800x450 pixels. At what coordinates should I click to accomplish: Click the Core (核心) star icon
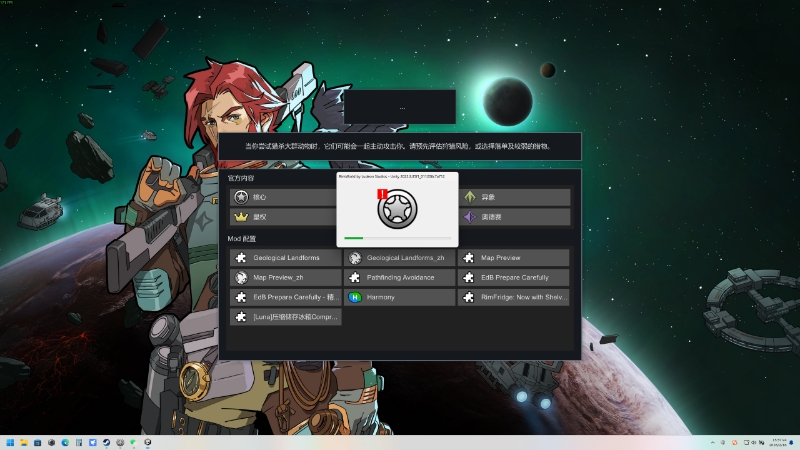tap(240, 197)
